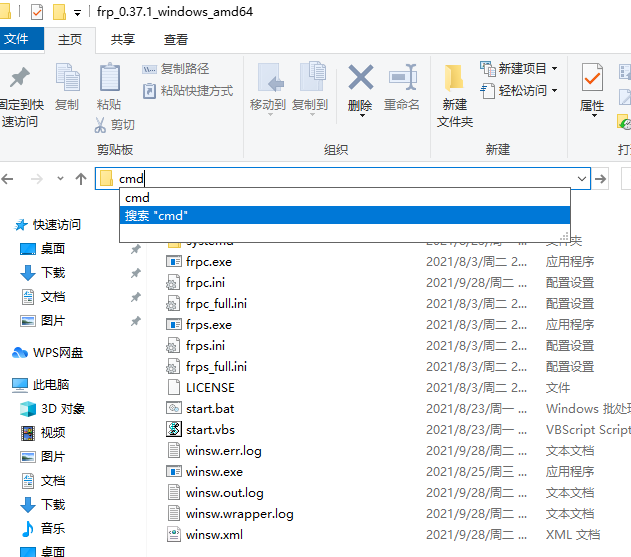Select pinned Pictures under Quick access
The width and height of the screenshot is (631, 557).
tap(43, 321)
